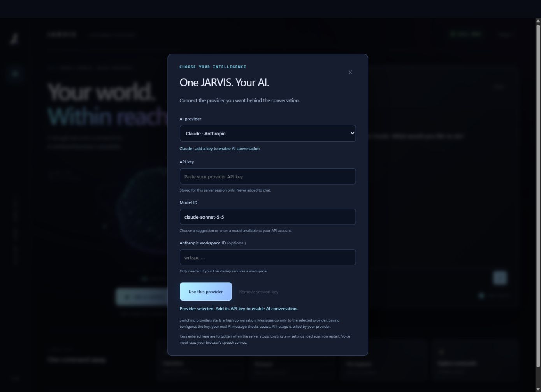Screen dimensions: 541x392
Task: Click the 'Connect the provider you want' description
Action: (239, 100)
